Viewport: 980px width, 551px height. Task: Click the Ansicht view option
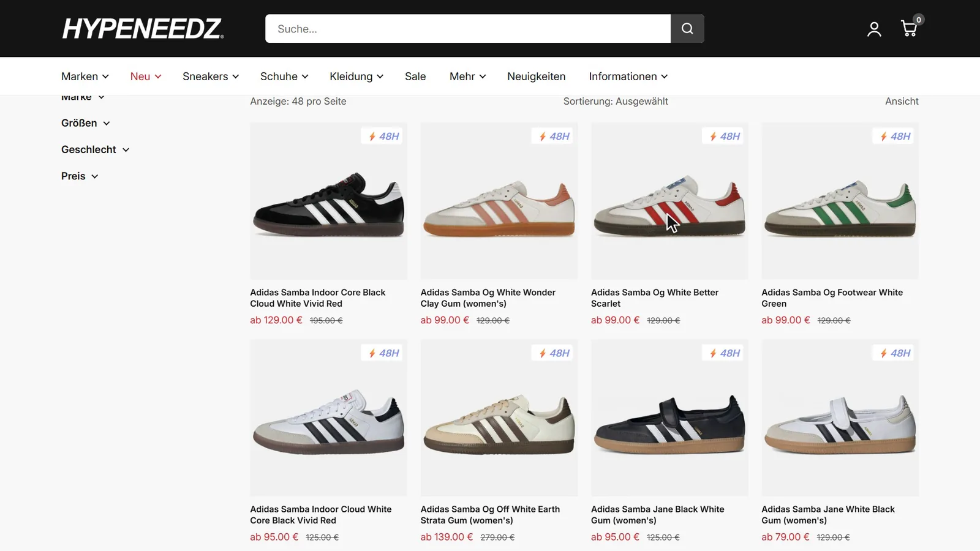[902, 102]
